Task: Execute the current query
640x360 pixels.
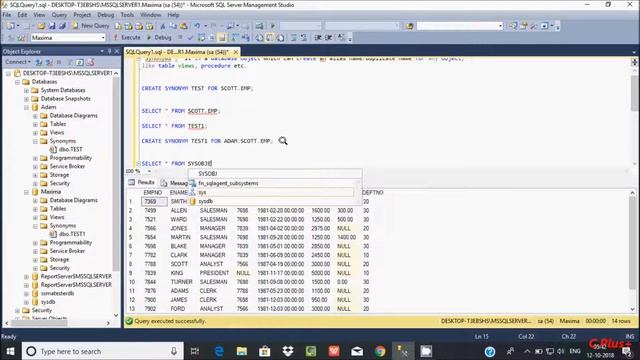Action: tap(127, 38)
